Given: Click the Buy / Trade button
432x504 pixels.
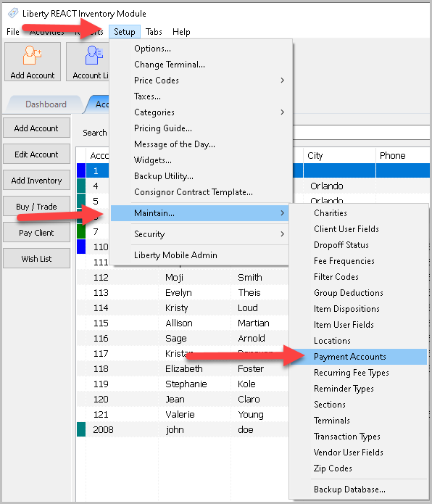Looking at the screenshot, I should (36, 207).
